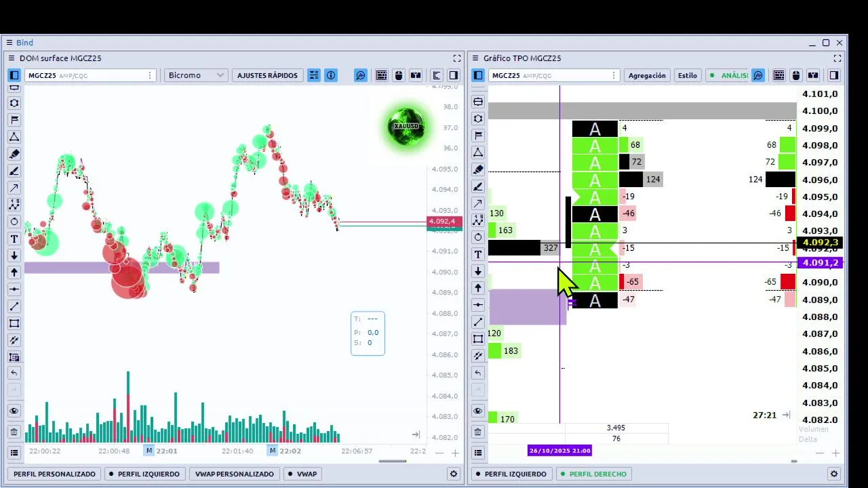
Task: Delete drawings with trash icon in DOM surface
Action: pos(14,431)
